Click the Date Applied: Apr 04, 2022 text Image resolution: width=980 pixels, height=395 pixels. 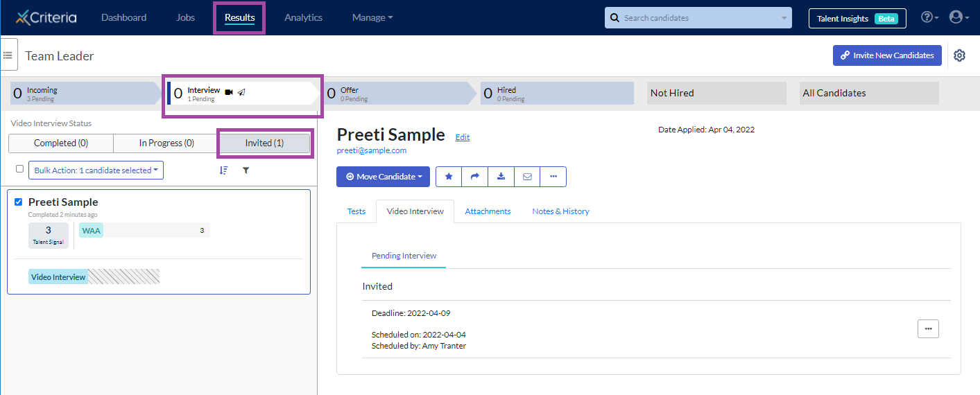(x=706, y=130)
